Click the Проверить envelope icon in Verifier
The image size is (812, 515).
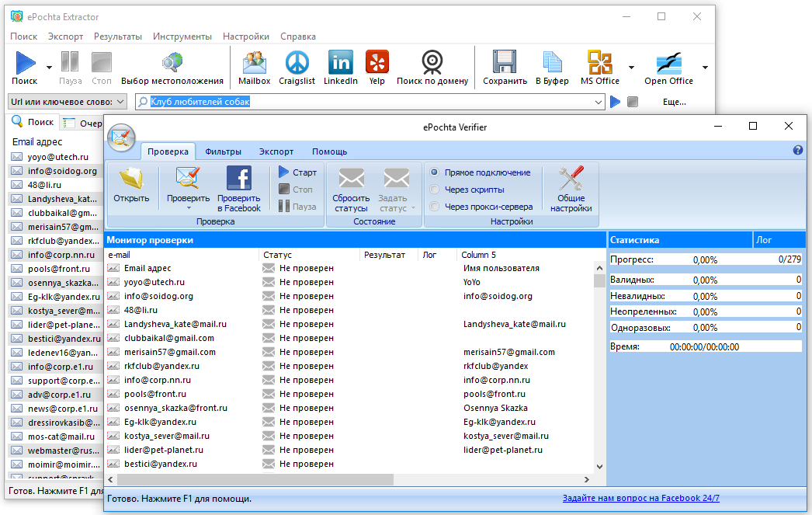(187, 178)
